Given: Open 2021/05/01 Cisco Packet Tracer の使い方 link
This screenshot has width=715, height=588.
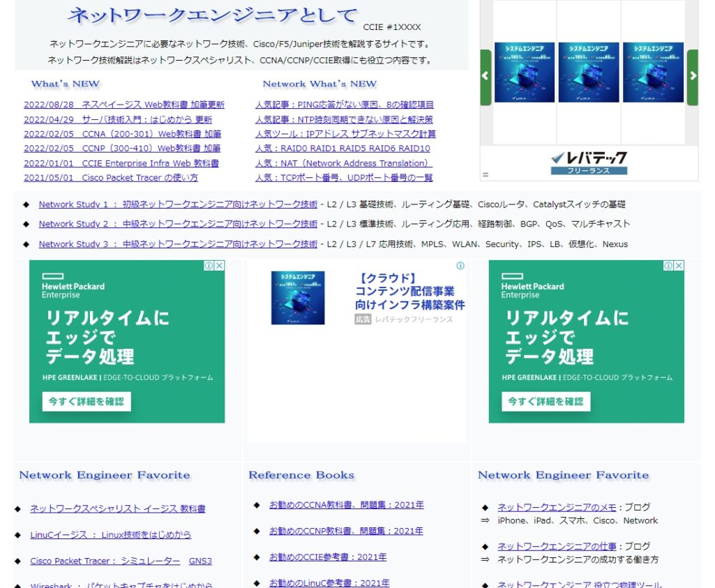Looking at the screenshot, I should (x=111, y=178).
